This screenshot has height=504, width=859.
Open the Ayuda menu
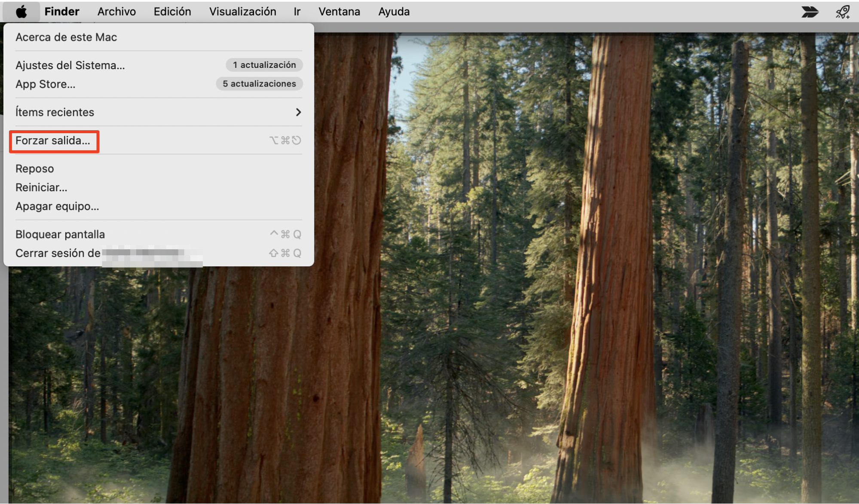(394, 12)
